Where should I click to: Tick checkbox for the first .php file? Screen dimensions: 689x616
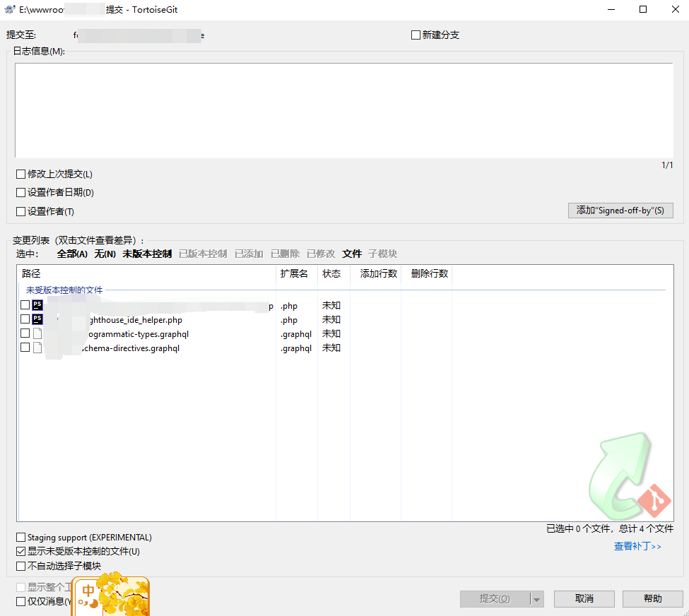(x=25, y=305)
